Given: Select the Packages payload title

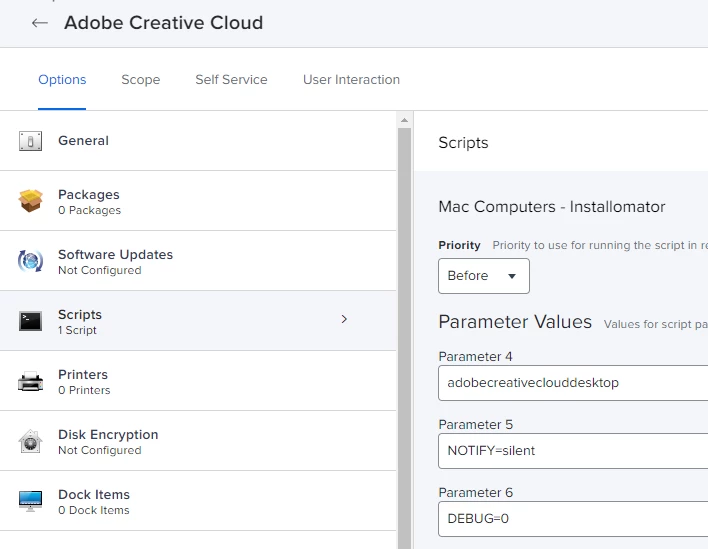Looking at the screenshot, I should click(x=89, y=195).
